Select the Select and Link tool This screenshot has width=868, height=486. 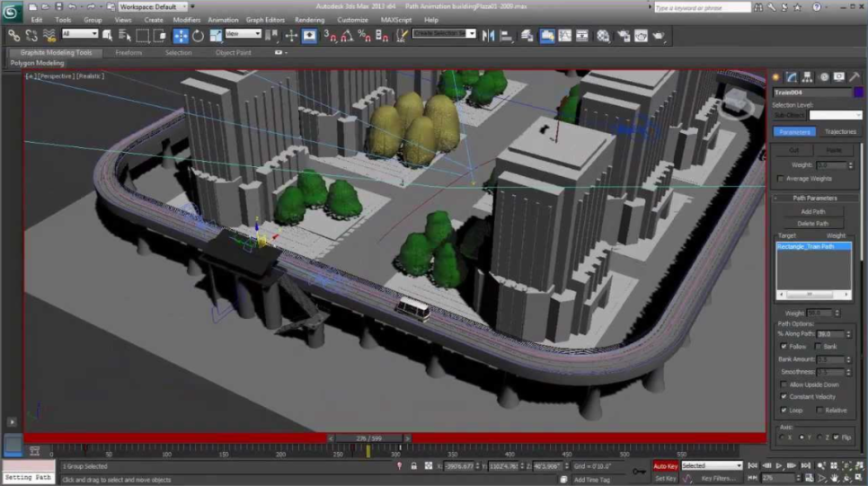[13, 36]
